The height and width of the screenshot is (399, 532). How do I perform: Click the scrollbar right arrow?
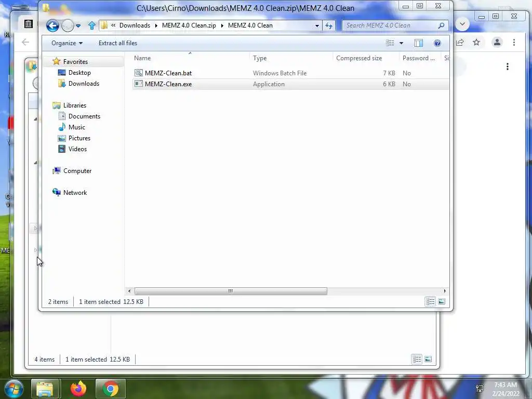(445, 291)
